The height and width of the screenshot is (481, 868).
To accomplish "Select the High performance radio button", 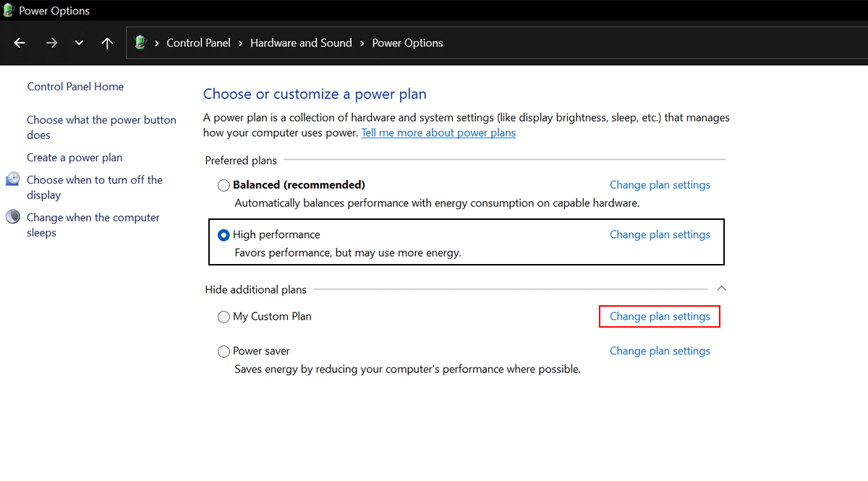I will point(224,235).
